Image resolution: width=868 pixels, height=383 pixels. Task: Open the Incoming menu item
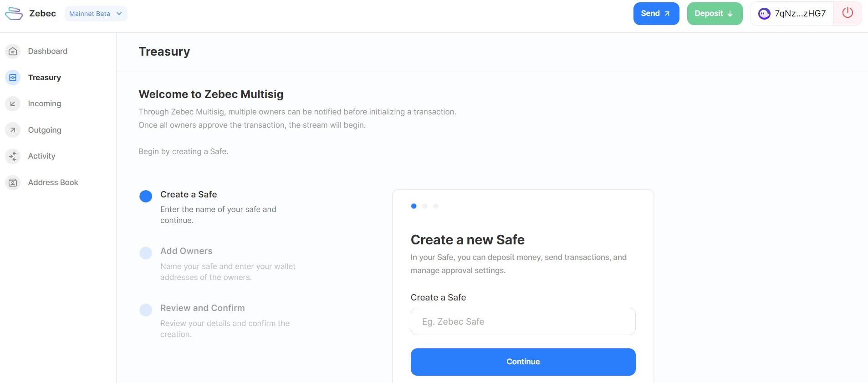coord(44,104)
